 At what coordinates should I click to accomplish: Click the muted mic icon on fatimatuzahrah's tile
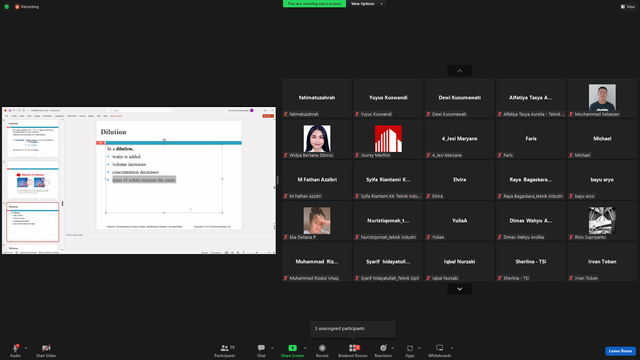[x=286, y=114]
